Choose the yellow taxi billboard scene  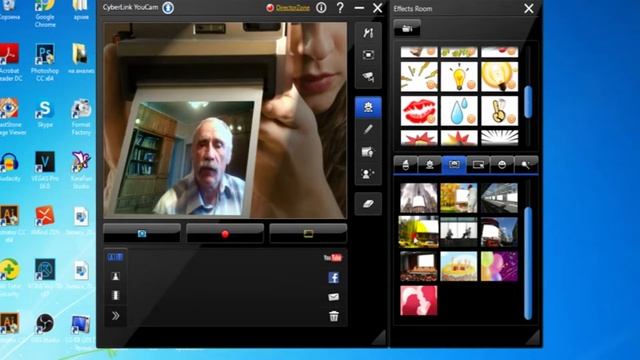[419, 232]
